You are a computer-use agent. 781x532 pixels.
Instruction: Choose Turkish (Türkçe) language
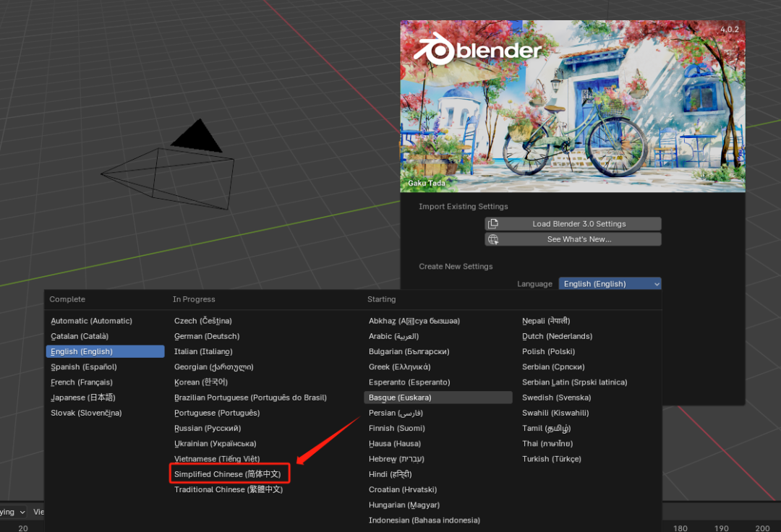click(551, 459)
